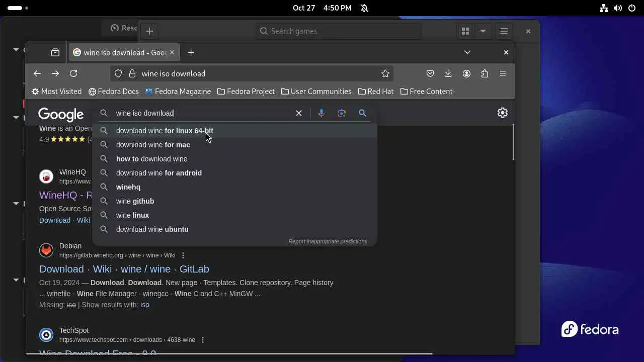Click the Firefox address bar

pyautogui.click(x=252, y=73)
